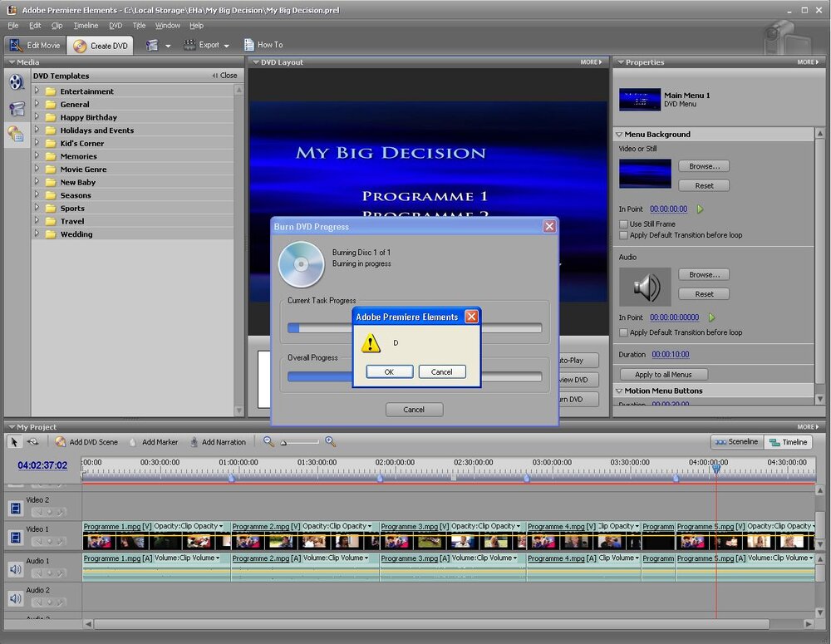The height and width of the screenshot is (644, 831).
Task: Click the Video 2 track filmstrip icon
Action: (15, 509)
